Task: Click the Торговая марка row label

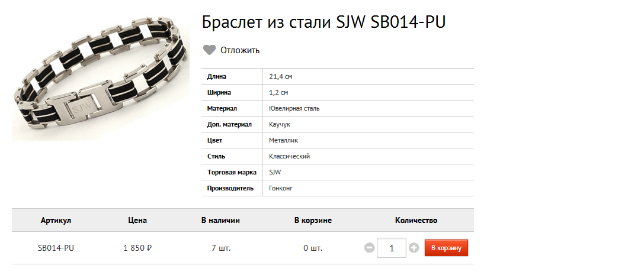Action: (232, 173)
